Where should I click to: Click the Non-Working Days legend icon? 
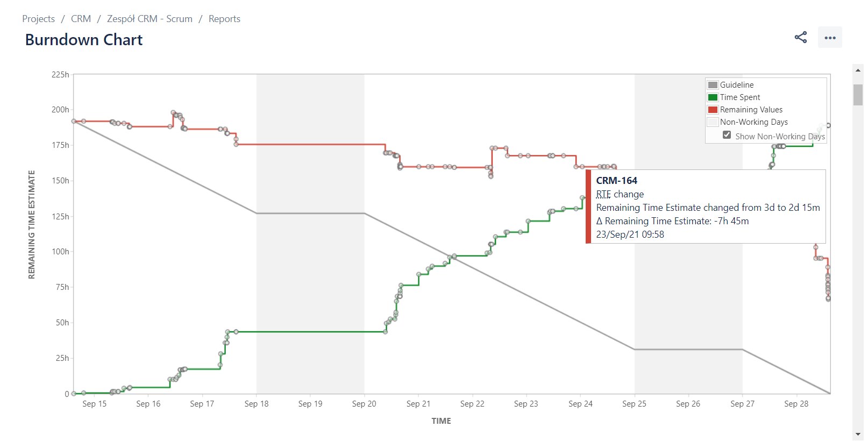pos(712,122)
